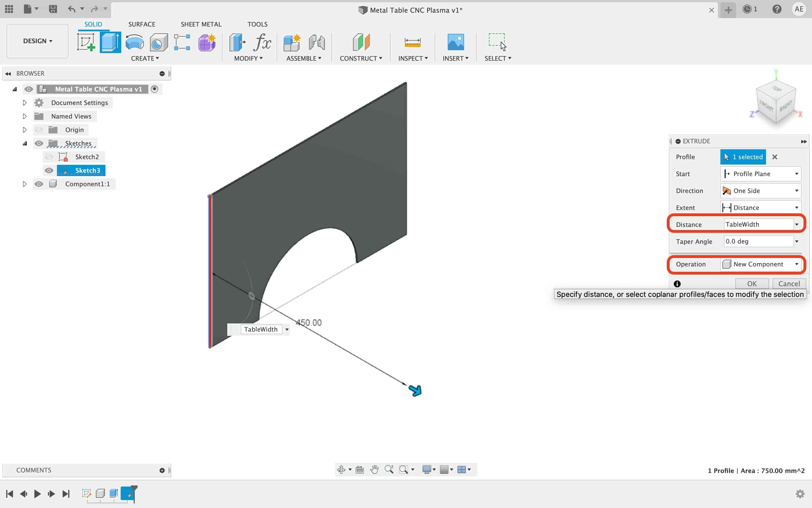Screen dimensions: 812x508
Task: Open the Start Profile Plane dropdown
Action: 760,174
